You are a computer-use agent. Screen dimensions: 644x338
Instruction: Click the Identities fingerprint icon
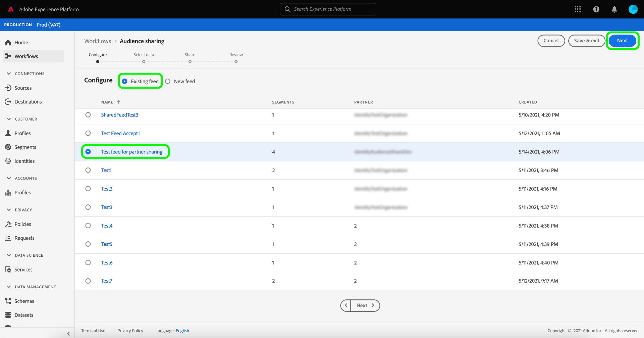pos(8,161)
